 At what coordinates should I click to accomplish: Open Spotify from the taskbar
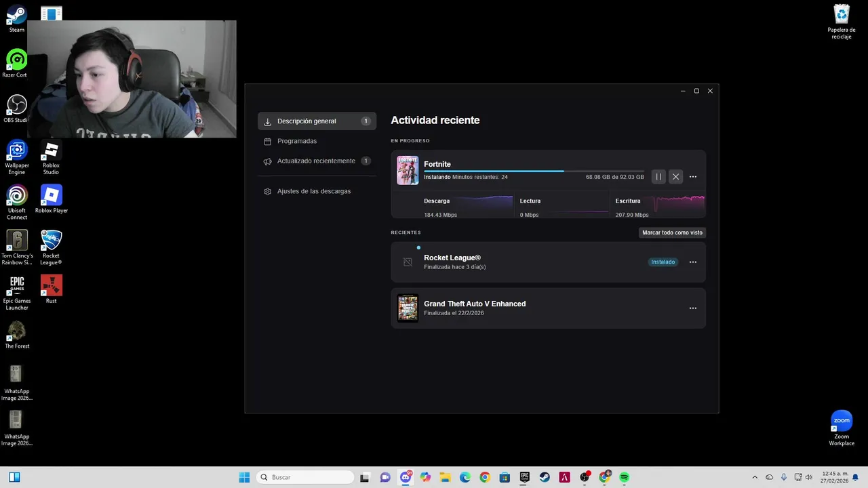coord(625,477)
